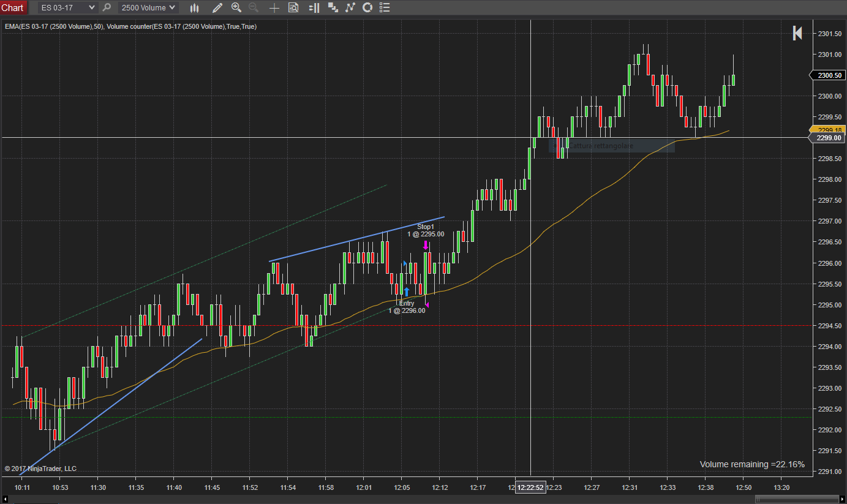Click the EMA and Volume counter indicator label
Screen dimensions: 847x504
point(130,26)
